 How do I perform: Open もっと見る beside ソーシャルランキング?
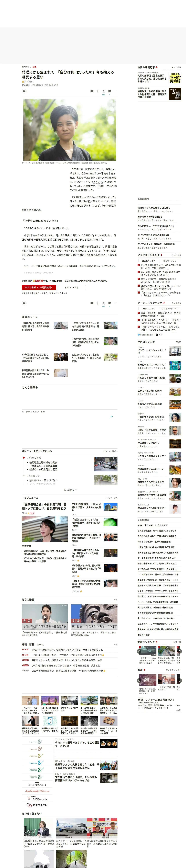176,303
